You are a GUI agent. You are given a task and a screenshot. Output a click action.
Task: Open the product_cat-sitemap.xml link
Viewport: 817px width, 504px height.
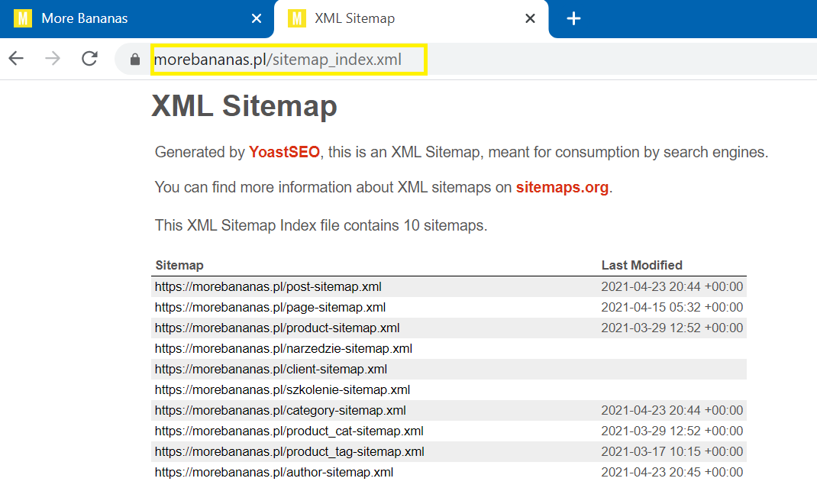289,431
